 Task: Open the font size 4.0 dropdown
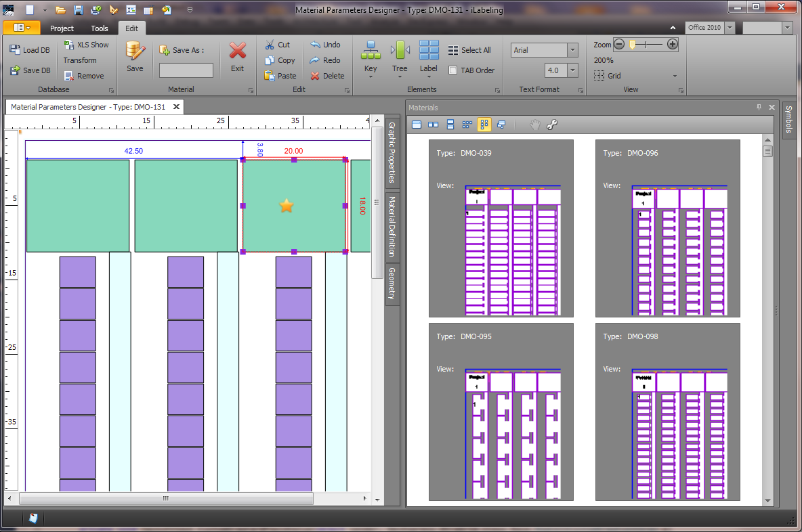point(573,70)
